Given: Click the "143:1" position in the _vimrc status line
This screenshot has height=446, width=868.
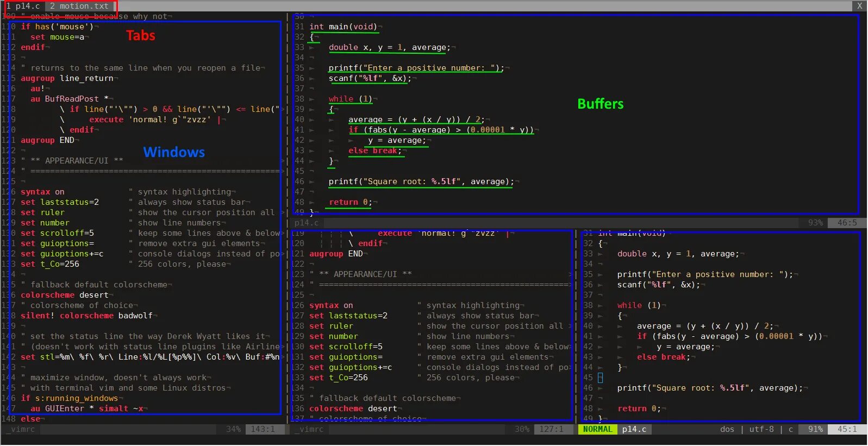Looking at the screenshot, I should (x=263, y=429).
